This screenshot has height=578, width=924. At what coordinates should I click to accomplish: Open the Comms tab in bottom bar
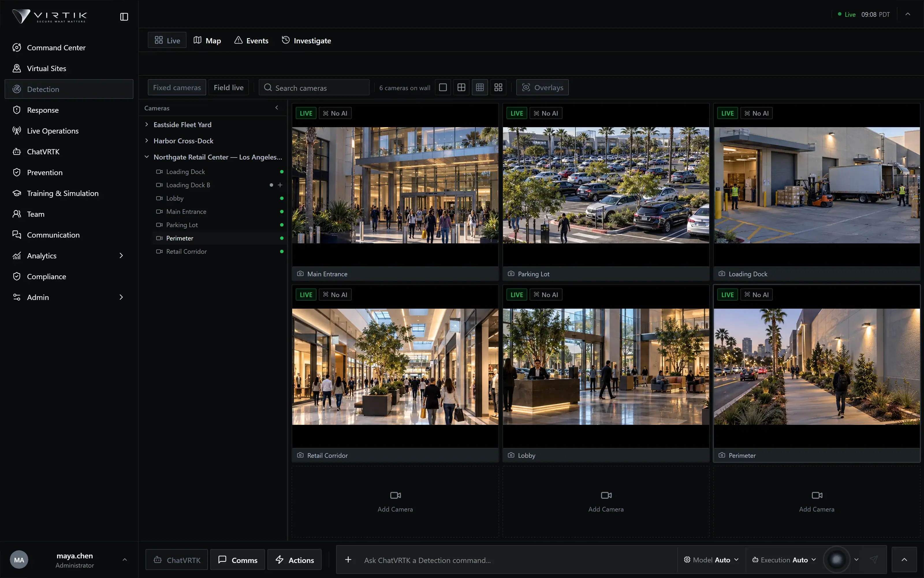point(237,560)
